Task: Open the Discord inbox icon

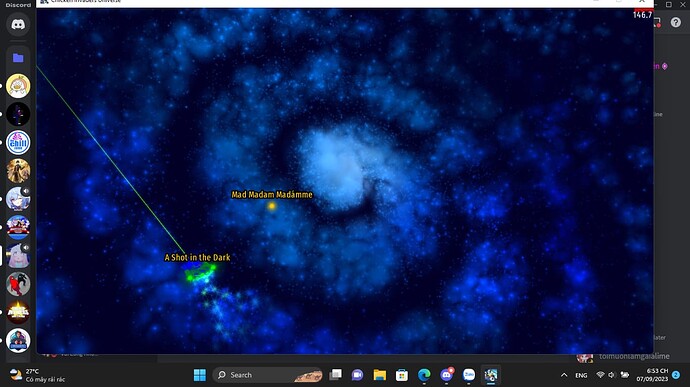Action: coord(657,22)
